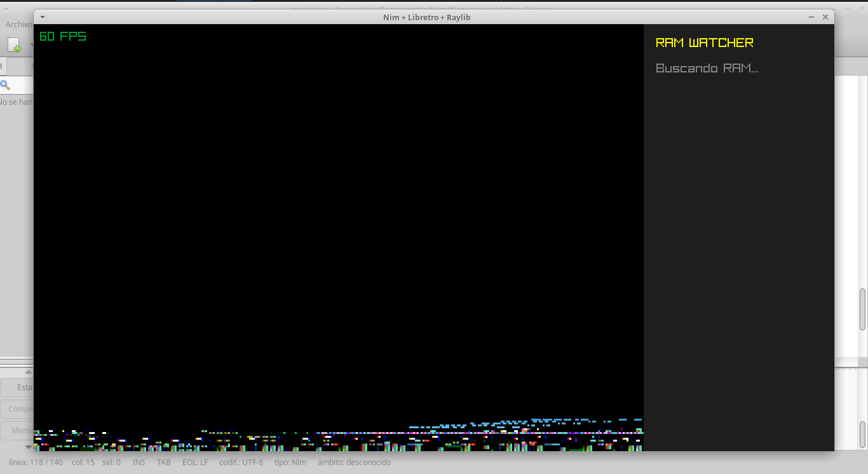Click the col: 15 status entry

pyautogui.click(x=83, y=463)
